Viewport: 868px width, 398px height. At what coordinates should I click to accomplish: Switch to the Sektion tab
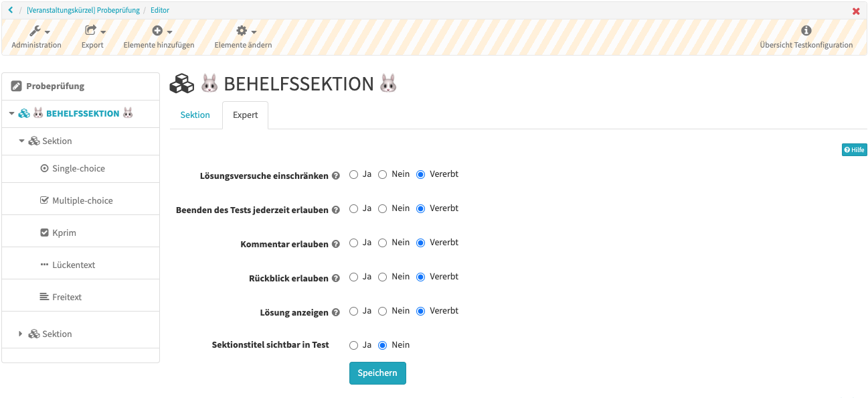point(195,115)
